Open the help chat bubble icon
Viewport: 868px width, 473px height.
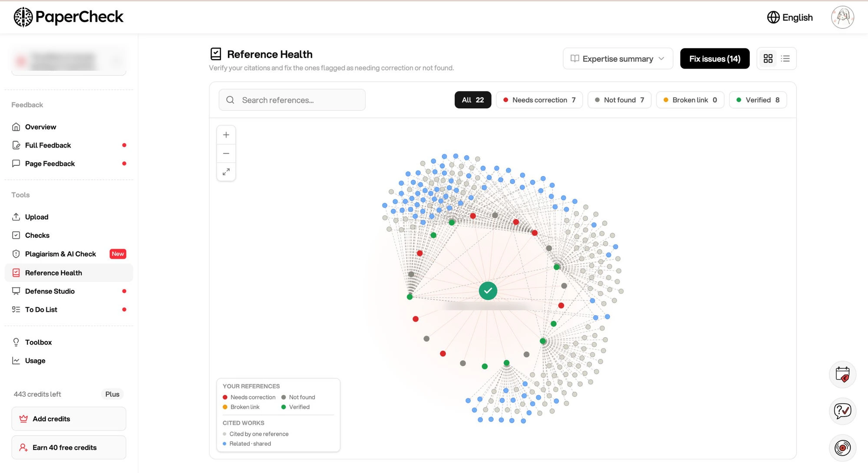tap(842, 411)
